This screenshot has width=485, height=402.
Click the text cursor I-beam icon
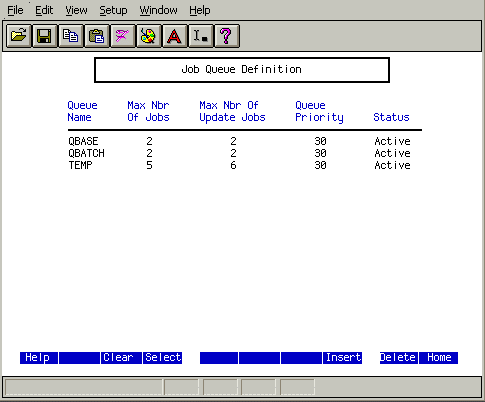pos(201,36)
